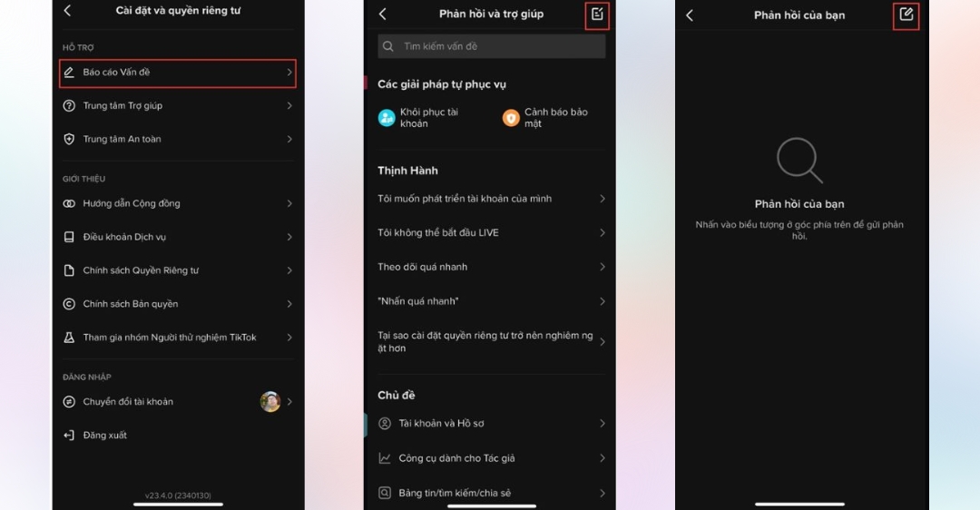Open chevron of Tôi muốn phát triển tài khoản
This screenshot has width=980, height=510.
[x=602, y=199]
